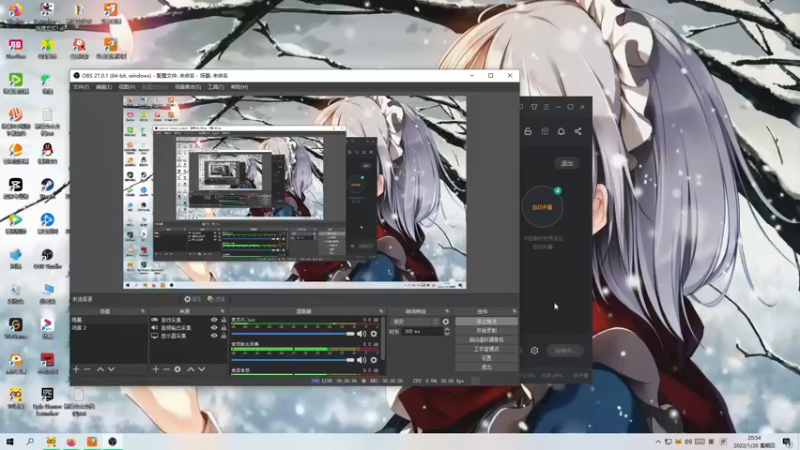Toggle 工作室模式 studio mode

click(486, 349)
